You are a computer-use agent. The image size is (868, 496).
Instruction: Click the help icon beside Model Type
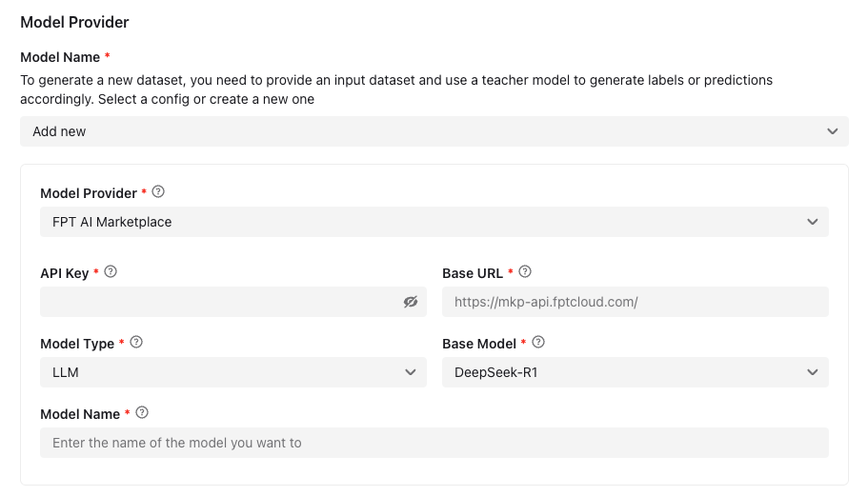coord(136,343)
